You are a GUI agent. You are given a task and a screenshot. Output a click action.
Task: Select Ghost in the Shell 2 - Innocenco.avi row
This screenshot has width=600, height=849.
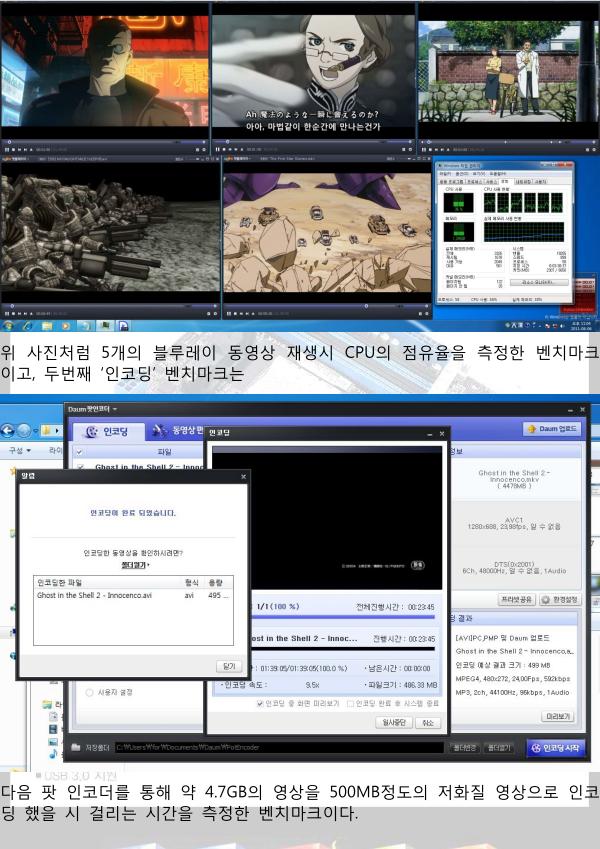click(133, 595)
